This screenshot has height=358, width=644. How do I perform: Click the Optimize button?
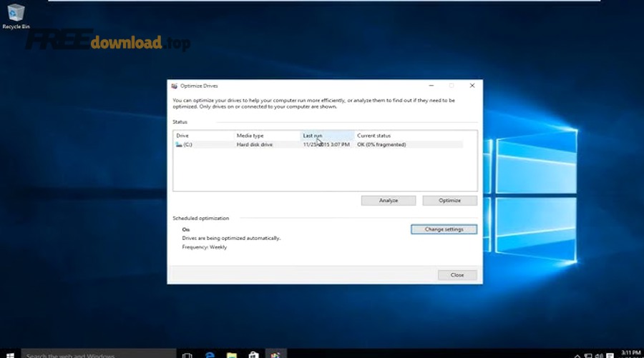tap(449, 201)
